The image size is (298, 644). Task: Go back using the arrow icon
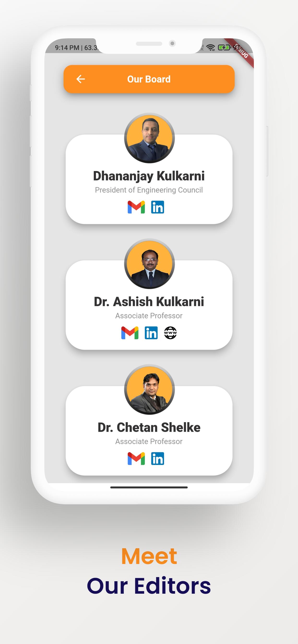click(81, 79)
